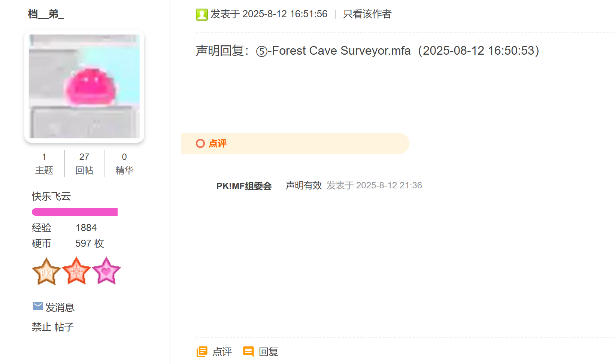This screenshot has width=615, height=364.
Task: View the user's 主题 count
Action: click(44, 164)
